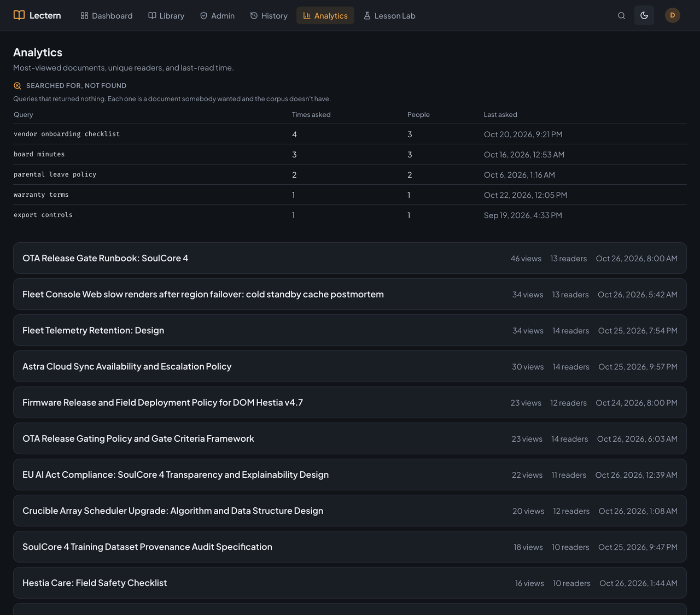Open Firmware Release and Field Deployment Policy document

pyautogui.click(x=350, y=402)
